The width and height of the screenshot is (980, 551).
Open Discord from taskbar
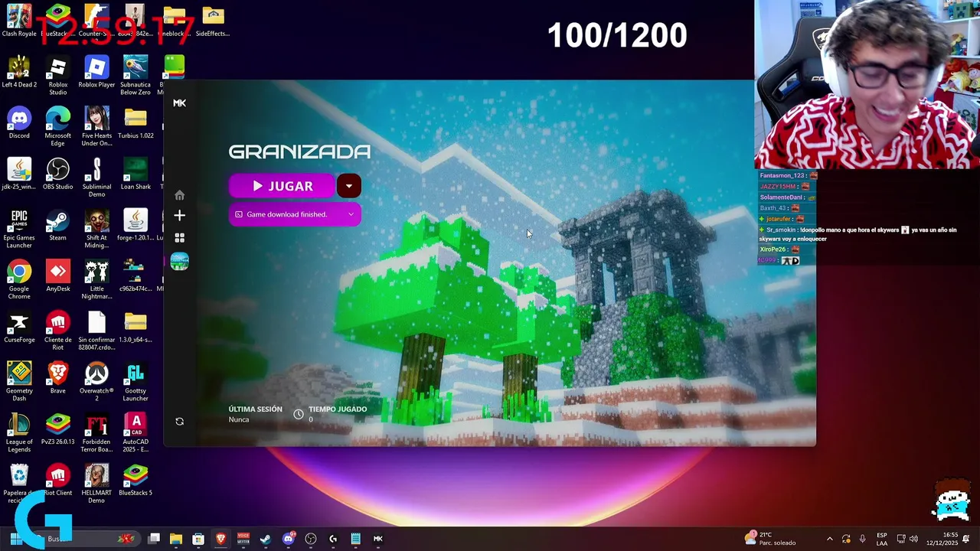pos(288,539)
